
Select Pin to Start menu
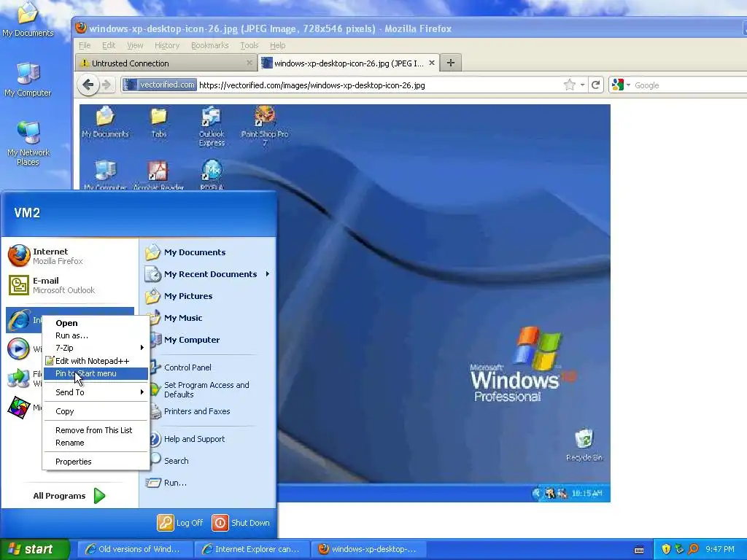(x=96, y=373)
